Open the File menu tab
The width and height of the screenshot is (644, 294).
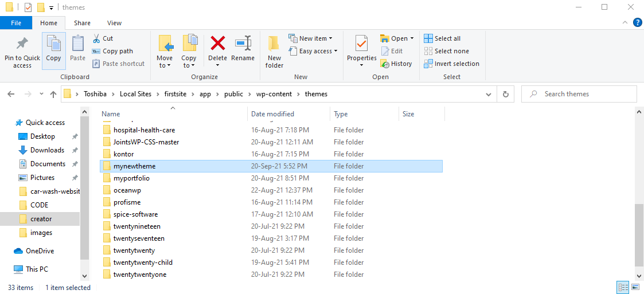click(16, 23)
